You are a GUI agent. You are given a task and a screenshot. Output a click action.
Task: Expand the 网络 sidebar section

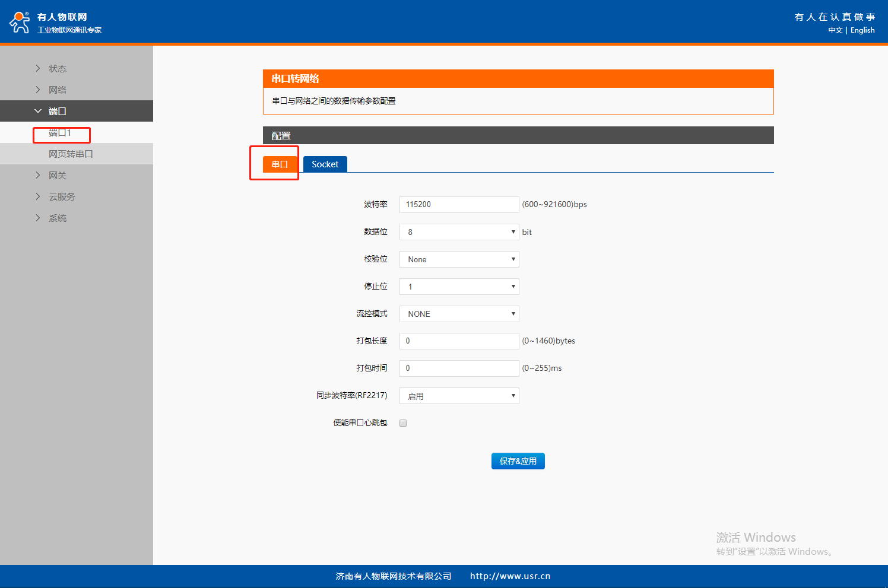(x=57, y=90)
